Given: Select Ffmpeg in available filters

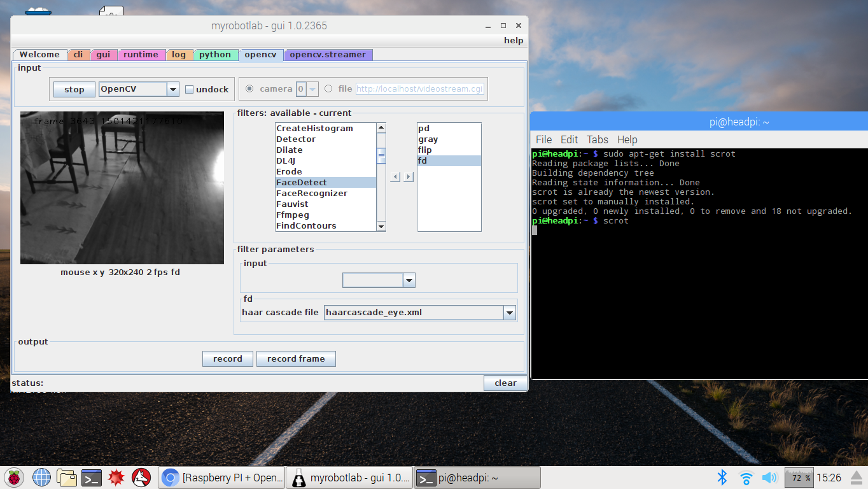Looking at the screenshot, I should 326,215.
